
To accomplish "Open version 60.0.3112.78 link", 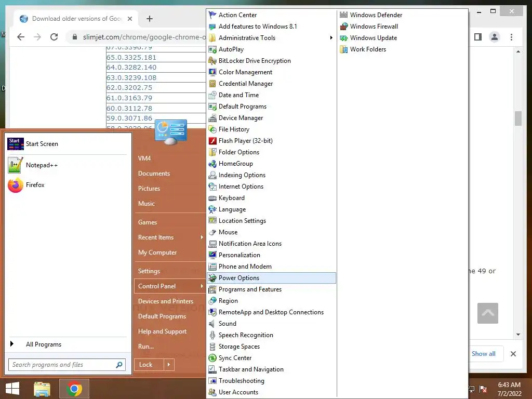I will point(129,108).
